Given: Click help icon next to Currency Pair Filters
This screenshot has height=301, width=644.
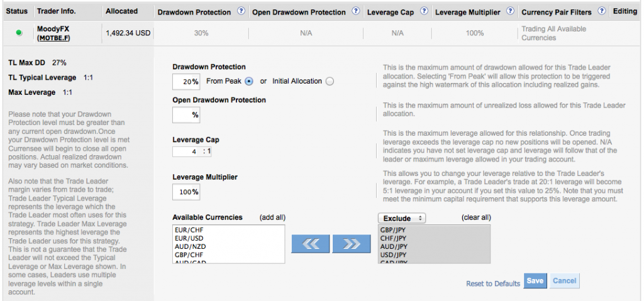Looking at the screenshot, I should [602, 11].
